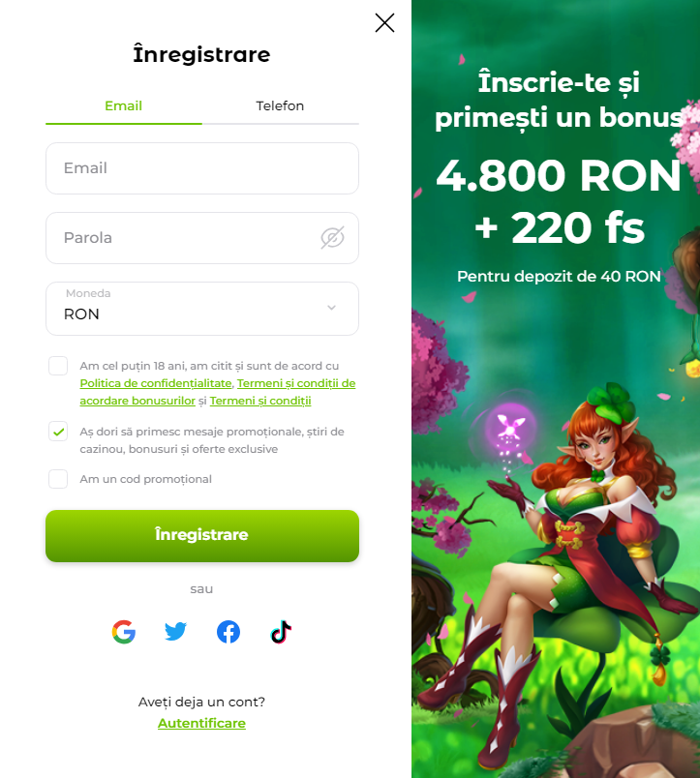This screenshot has width=700, height=778.
Task: Sign up with the Google icon
Action: coord(124,632)
